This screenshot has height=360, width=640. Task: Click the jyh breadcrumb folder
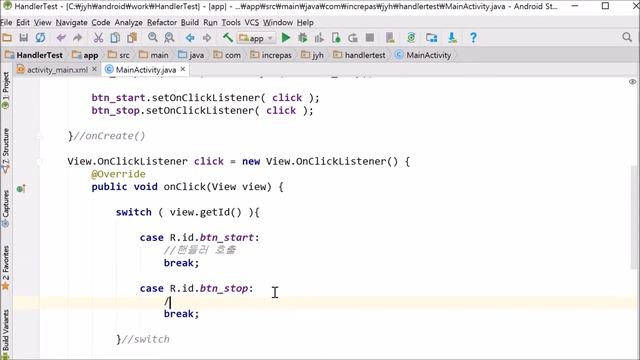tap(312, 55)
